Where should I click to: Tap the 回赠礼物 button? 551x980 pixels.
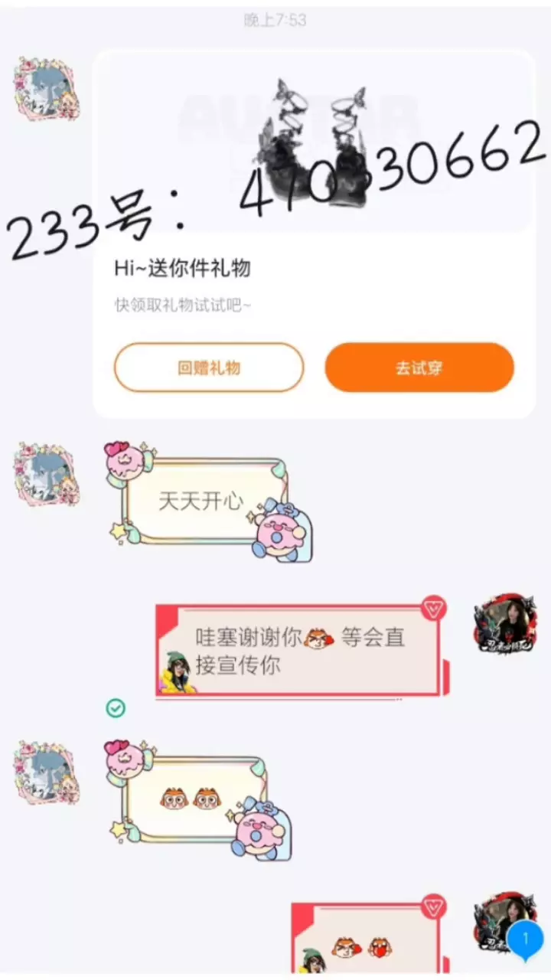click(209, 367)
